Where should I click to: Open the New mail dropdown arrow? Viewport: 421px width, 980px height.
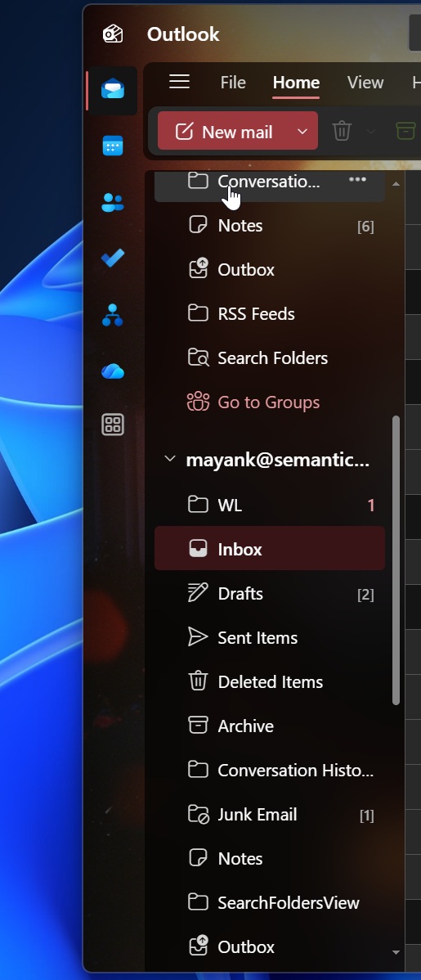click(x=302, y=131)
